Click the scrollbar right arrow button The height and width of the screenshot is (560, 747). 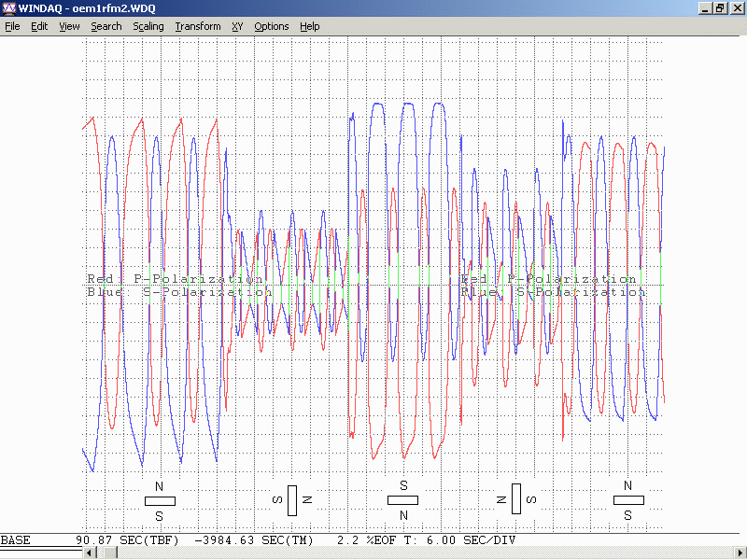click(740, 553)
